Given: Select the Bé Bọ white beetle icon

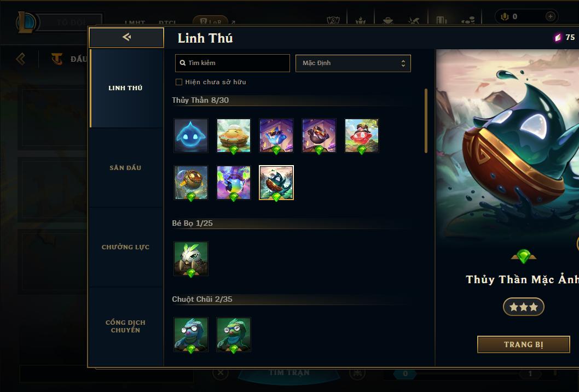Looking at the screenshot, I should point(191,259).
